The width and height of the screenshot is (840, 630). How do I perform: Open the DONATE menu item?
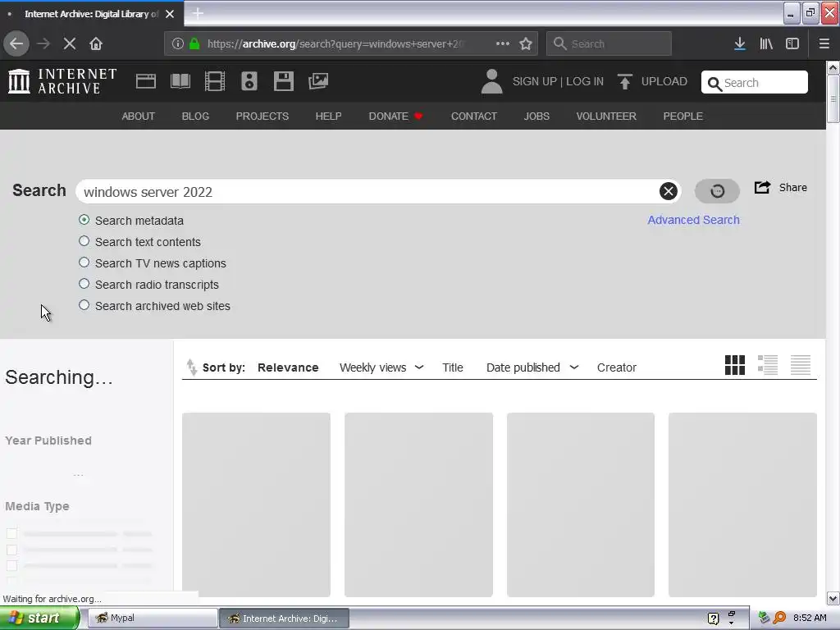(x=395, y=116)
